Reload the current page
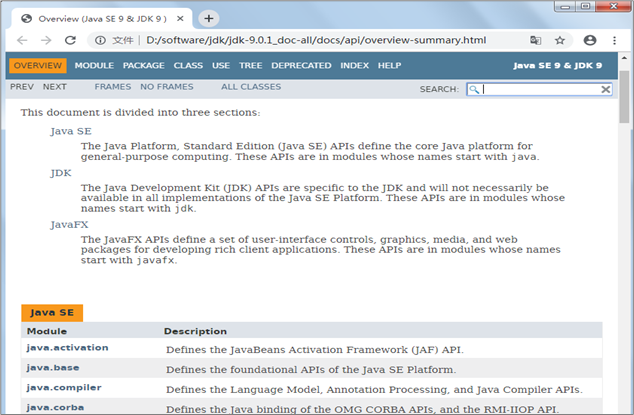 pyautogui.click(x=70, y=40)
